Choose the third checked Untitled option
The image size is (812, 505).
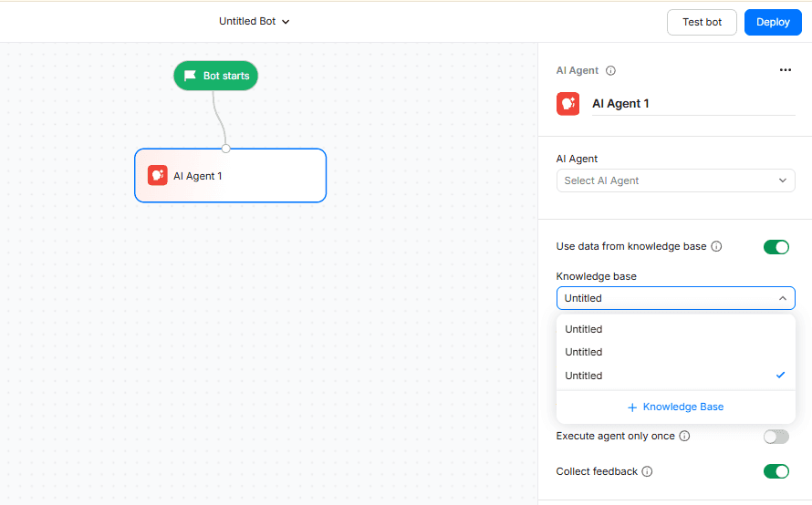[x=675, y=376]
